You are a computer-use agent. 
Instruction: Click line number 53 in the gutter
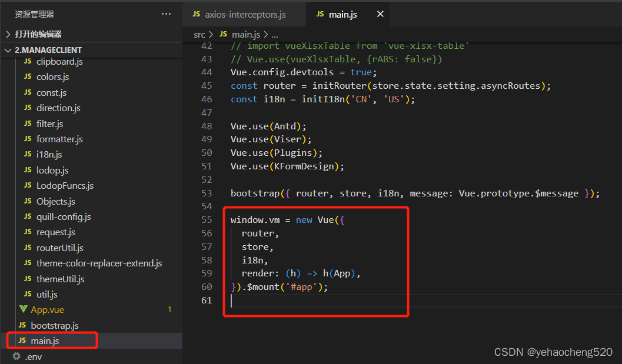click(207, 193)
